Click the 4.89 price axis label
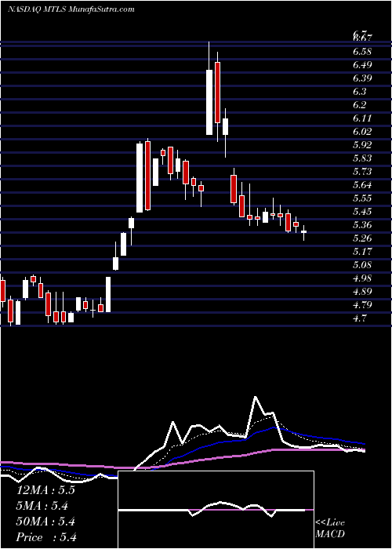Screen dimensions: 392x549 (x=362, y=291)
